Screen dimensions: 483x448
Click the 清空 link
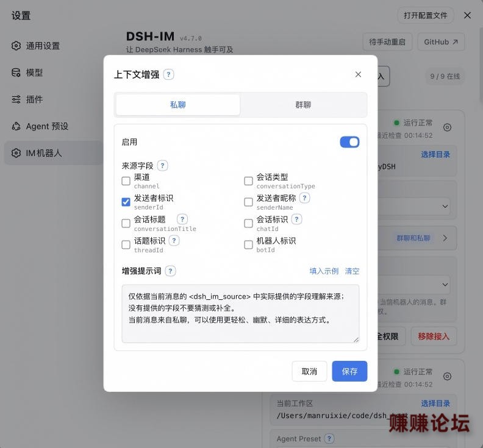coord(352,271)
